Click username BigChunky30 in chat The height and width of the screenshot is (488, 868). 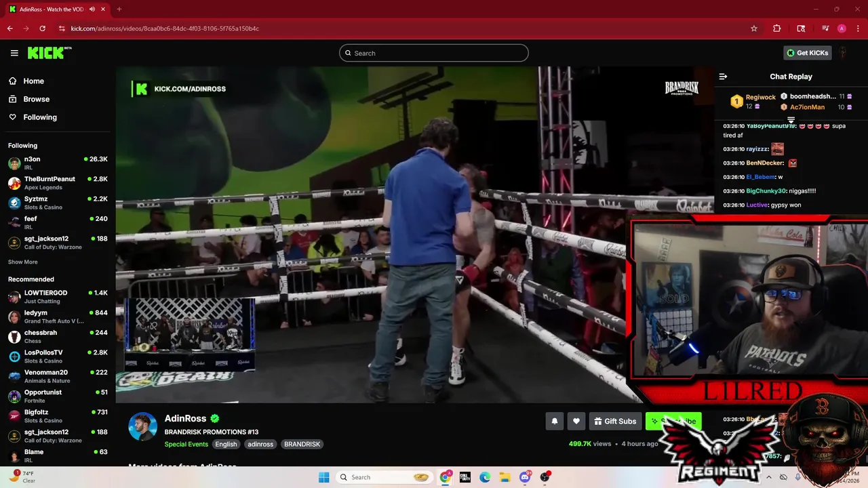click(766, 191)
